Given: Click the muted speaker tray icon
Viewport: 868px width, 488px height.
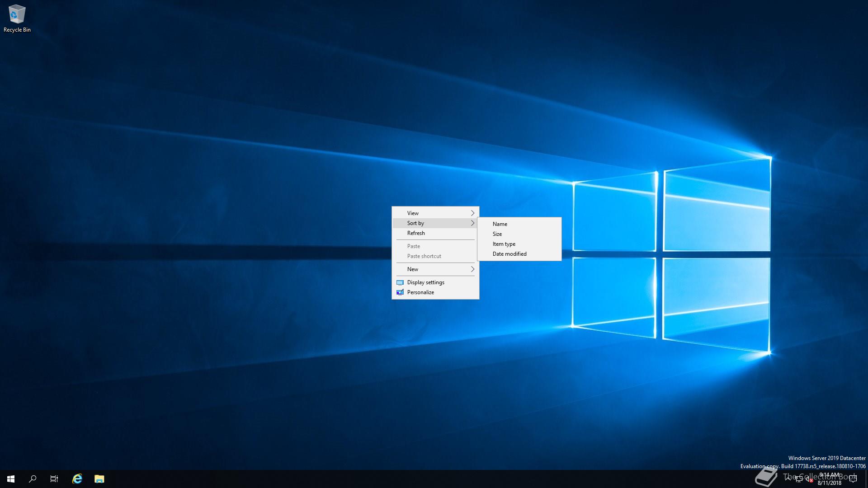Looking at the screenshot, I should coord(809,479).
